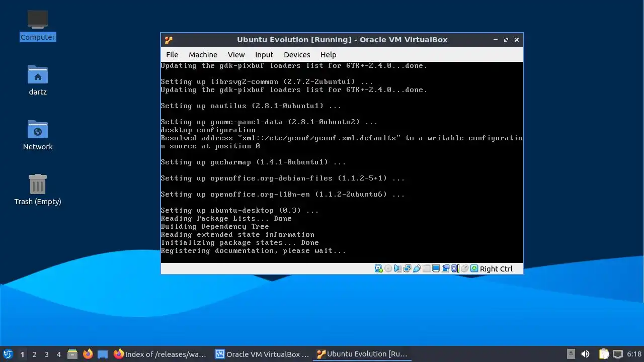644x362 pixels.
Task: Click the 'Building Dependency Tree' line
Action: pyautogui.click(x=215, y=226)
